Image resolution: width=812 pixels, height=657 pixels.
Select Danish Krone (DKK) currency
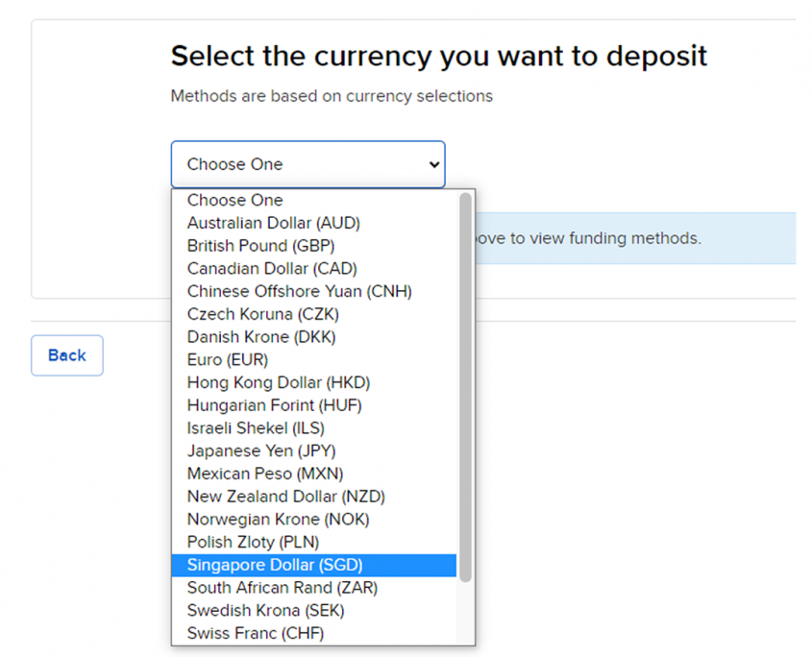260,337
